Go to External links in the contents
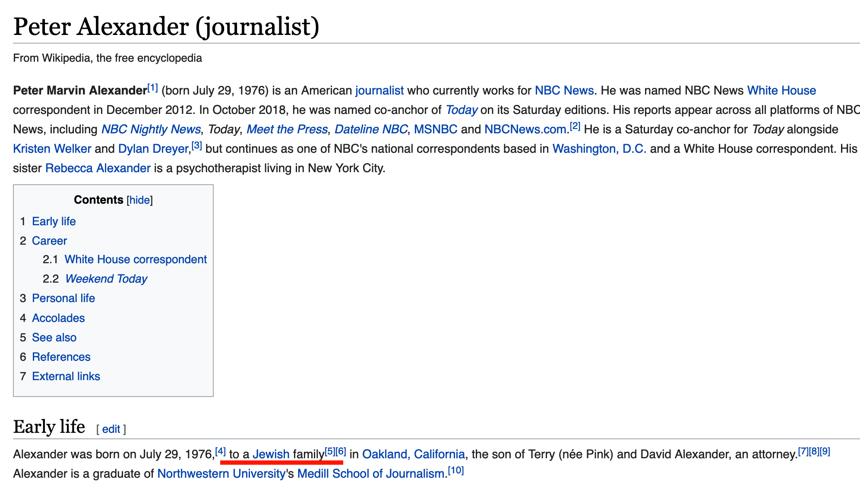The width and height of the screenshot is (860, 504). (x=66, y=376)
